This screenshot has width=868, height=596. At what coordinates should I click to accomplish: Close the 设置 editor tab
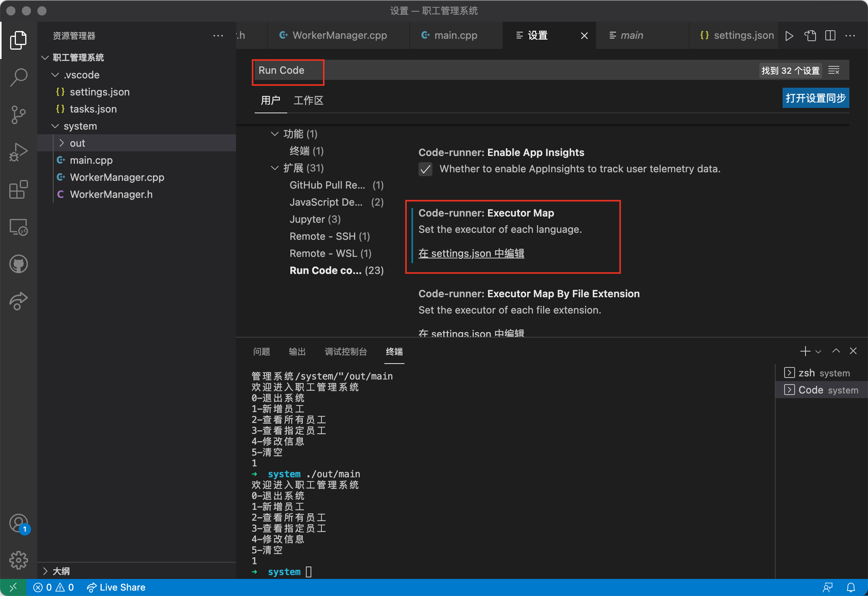coord(584,36)
